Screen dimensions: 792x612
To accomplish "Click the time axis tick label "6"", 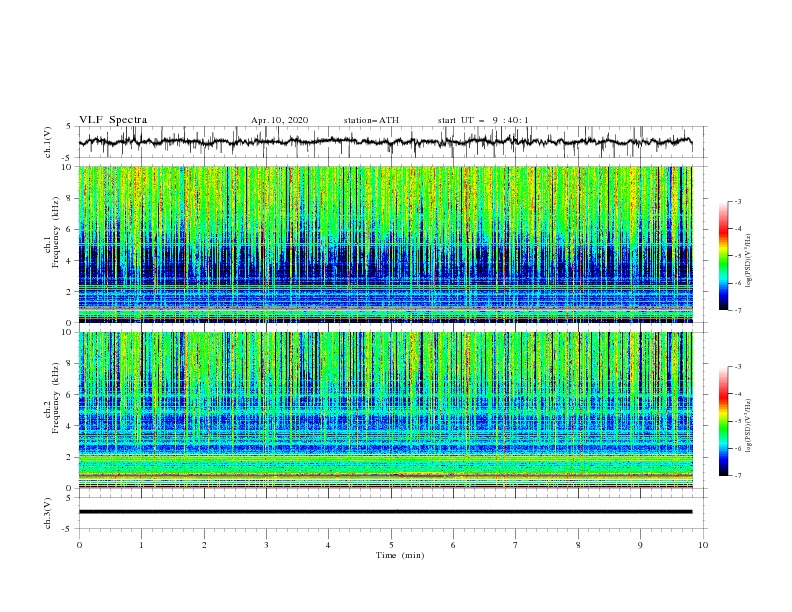I will click(x=453, y=545).
